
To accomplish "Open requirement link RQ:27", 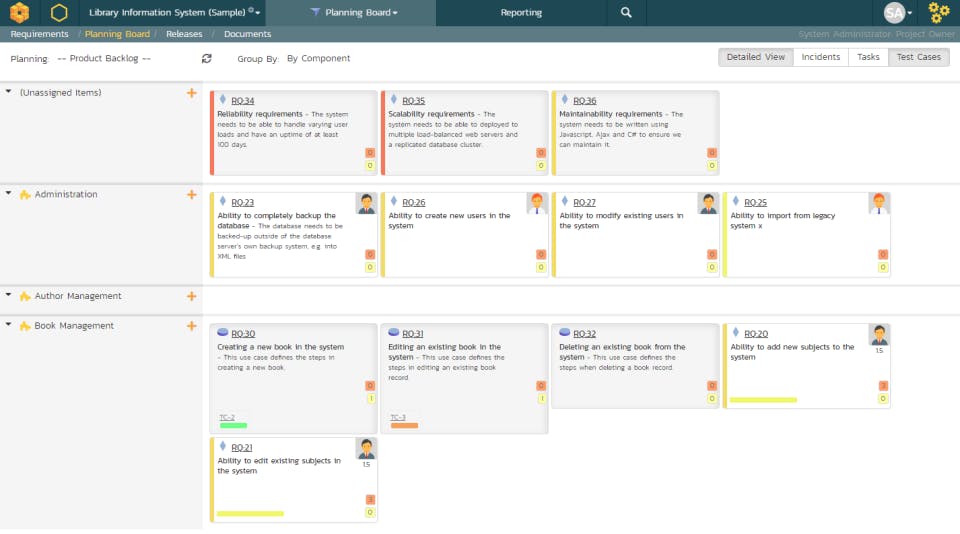I will (584, 203).
